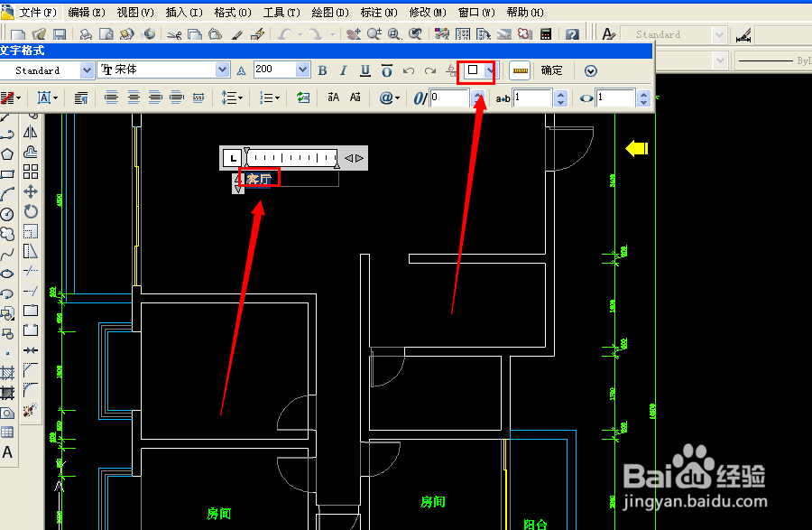
Task: Toggle Bold text formatting
Action: [323, 70]
